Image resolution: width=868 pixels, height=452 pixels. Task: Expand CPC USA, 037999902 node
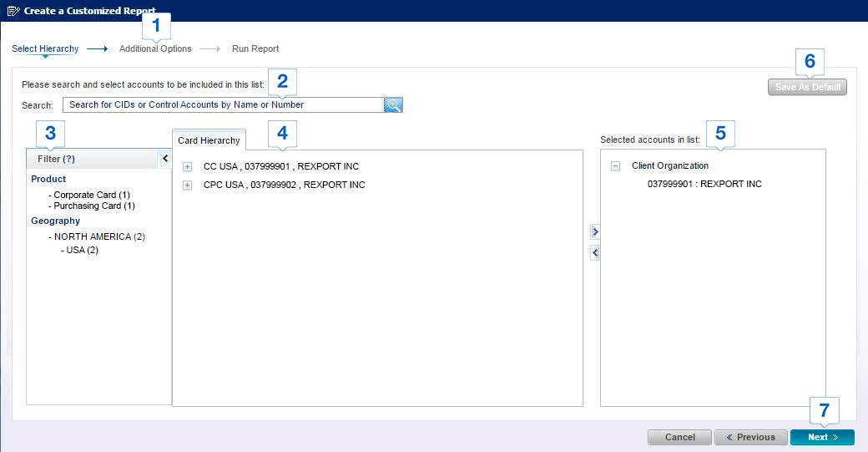pyautogui.click(x=188, y=185)
